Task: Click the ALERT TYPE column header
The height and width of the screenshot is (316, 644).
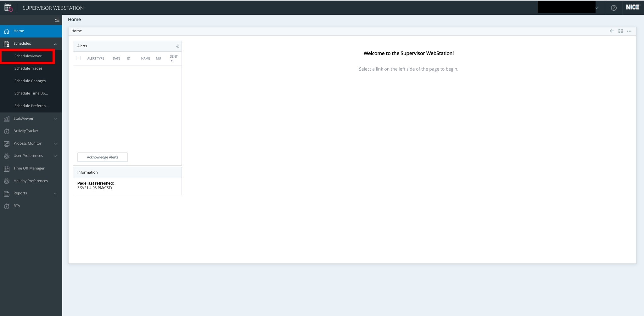Action: click(96, 59)
